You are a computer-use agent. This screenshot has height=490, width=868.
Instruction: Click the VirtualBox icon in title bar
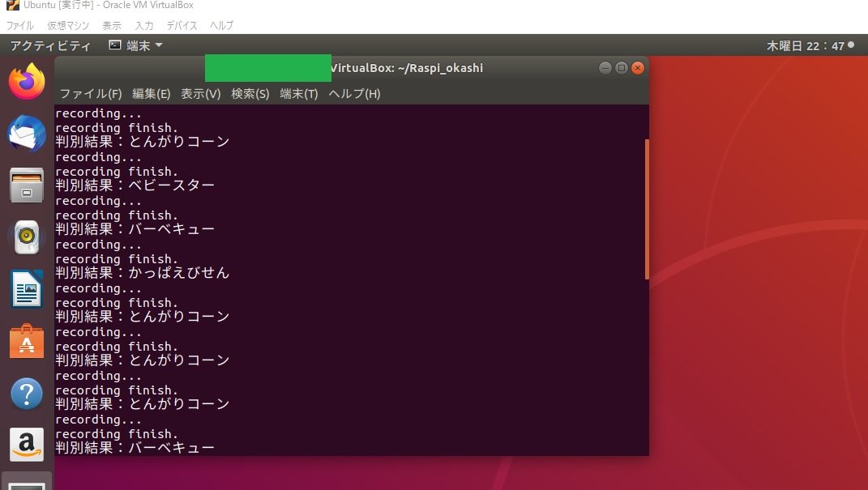point(12,5)
